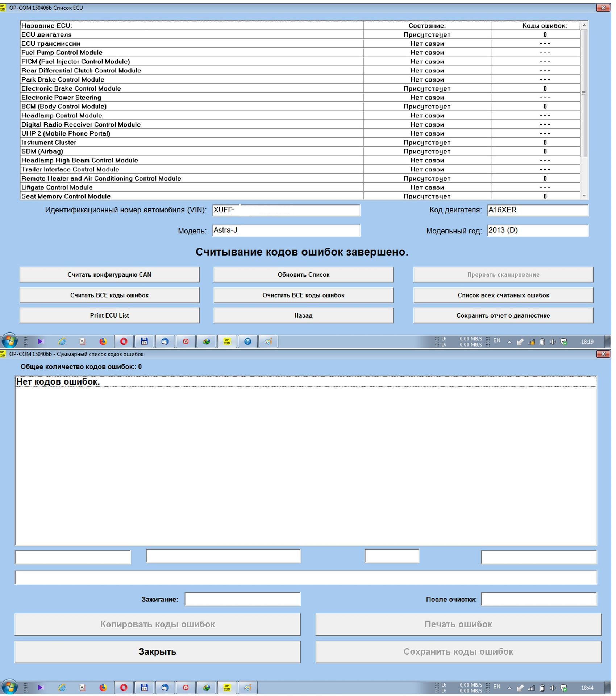Image resolution: width=616 pixels, height=696 pixels.
Task: Click the OP-COM taskbar icon beside 18:44 clock
Action: pyautogui.click(x=227, y=687)
